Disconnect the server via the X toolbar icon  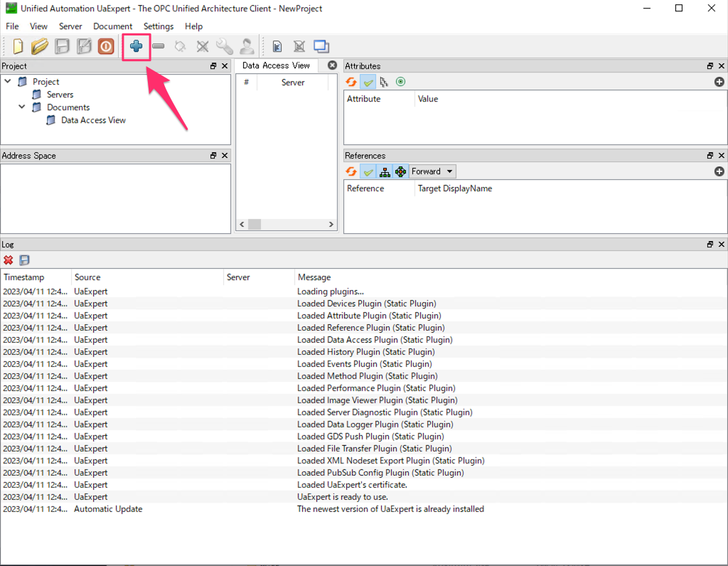202,46
